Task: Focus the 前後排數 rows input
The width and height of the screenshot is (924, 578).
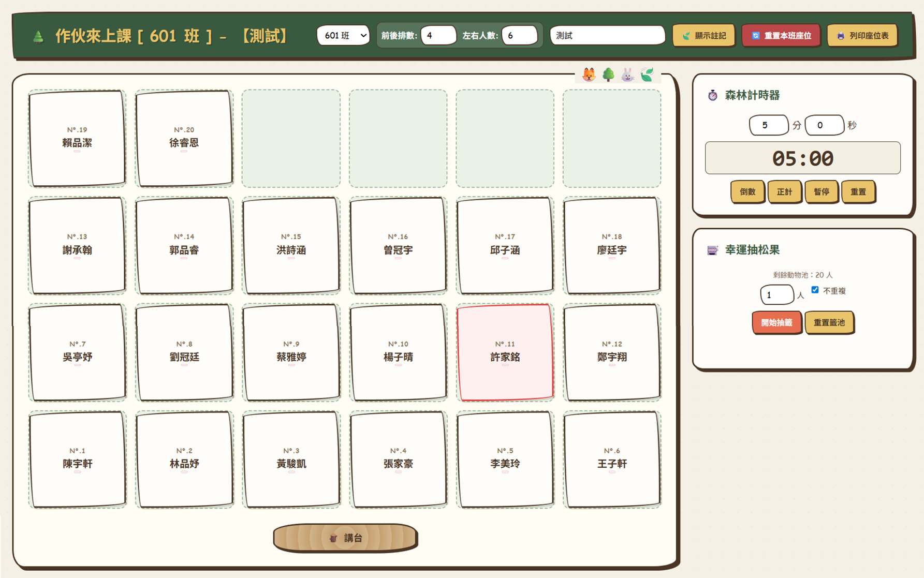Action: (x=438, y=36)
